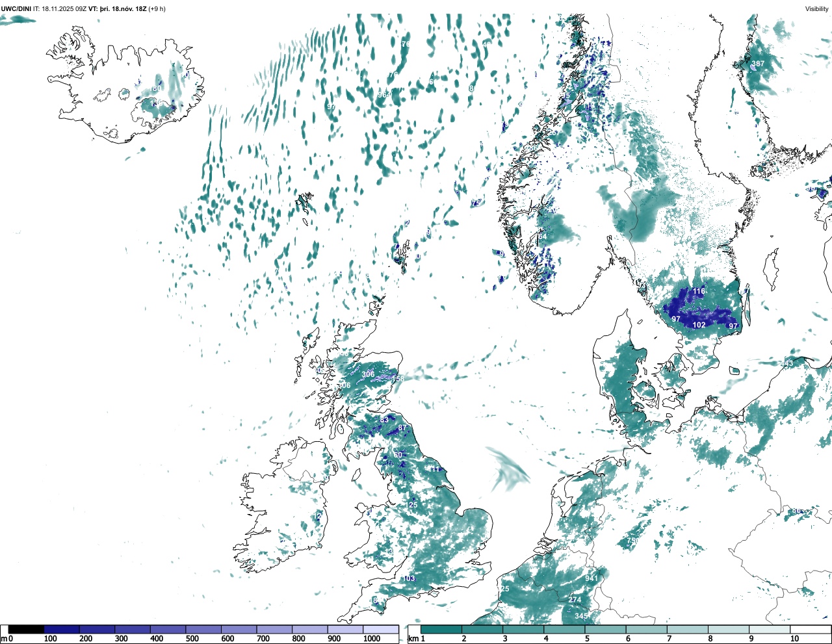This screenshot has width=832, height=644.
Task: Pick the 500–600 m legend swatch
Action: click(x=203, y=629)
